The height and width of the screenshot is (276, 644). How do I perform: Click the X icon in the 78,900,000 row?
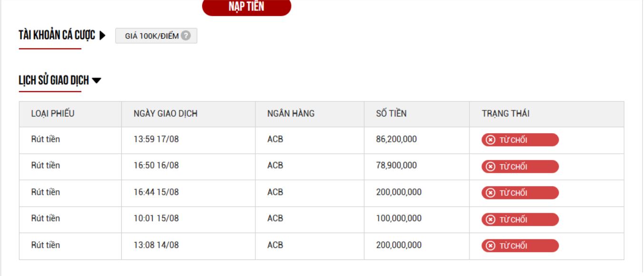point(491,167)
